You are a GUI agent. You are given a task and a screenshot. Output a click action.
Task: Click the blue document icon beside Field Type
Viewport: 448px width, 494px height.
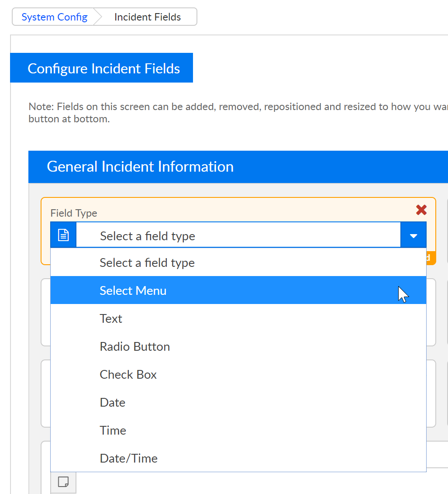tap(64, 236)
